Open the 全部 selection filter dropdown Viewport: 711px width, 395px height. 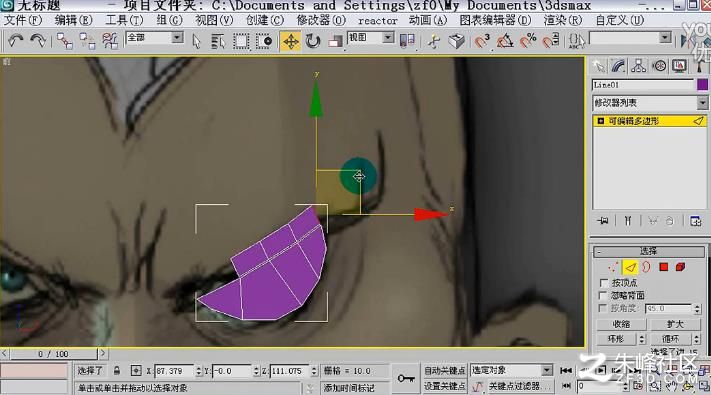pos(154,37)
